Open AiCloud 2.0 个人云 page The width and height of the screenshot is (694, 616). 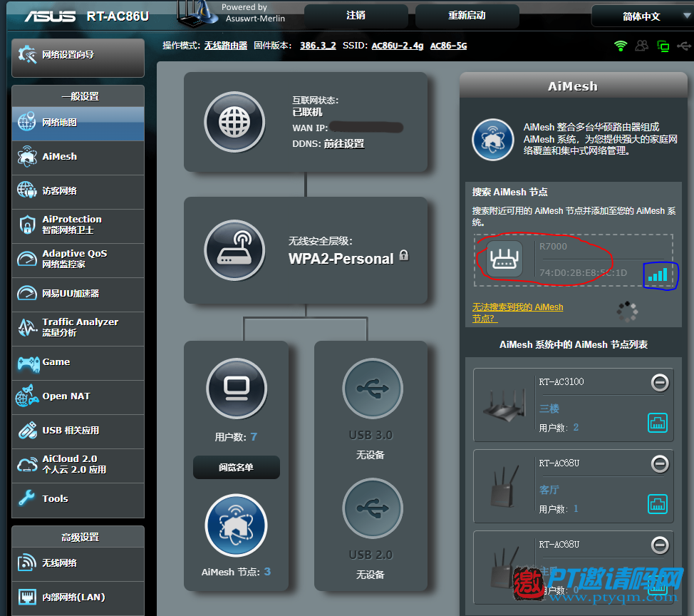pos(78,465)
